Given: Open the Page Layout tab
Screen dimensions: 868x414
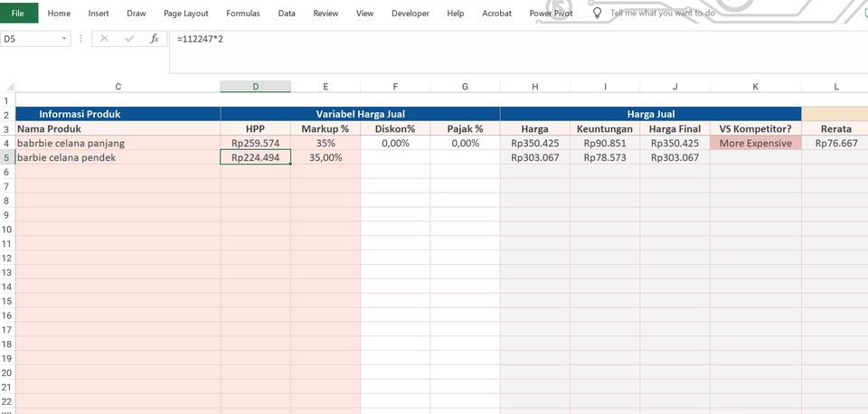Looking at the screenshot, I should click(186, 14).
